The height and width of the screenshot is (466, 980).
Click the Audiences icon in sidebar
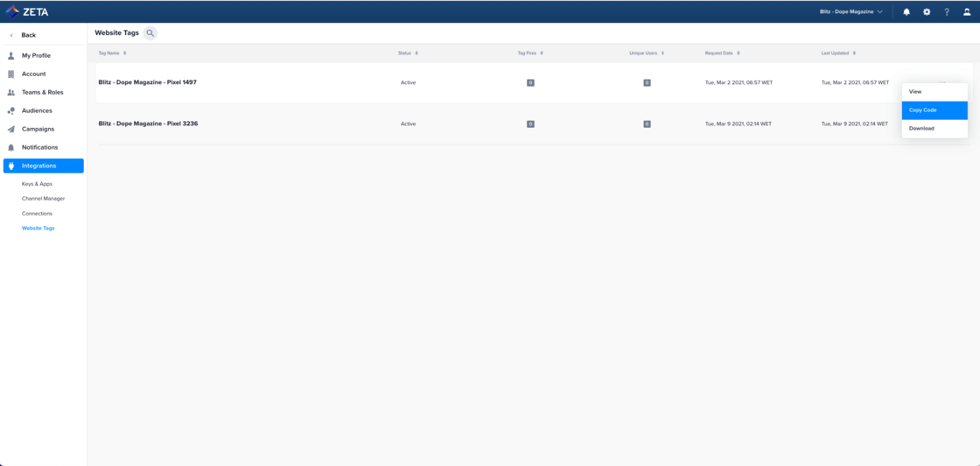point(11,111)
